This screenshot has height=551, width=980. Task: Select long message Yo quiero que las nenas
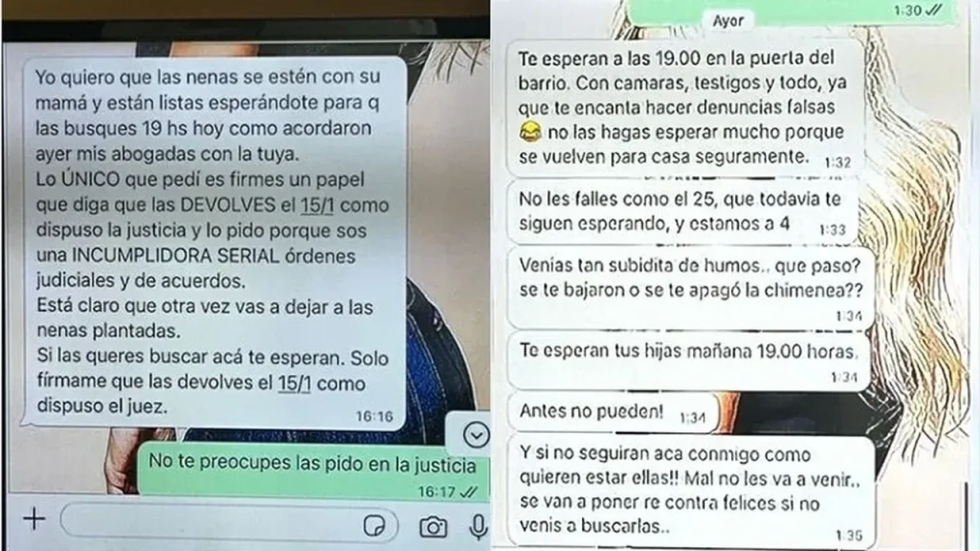click(215, 242)
